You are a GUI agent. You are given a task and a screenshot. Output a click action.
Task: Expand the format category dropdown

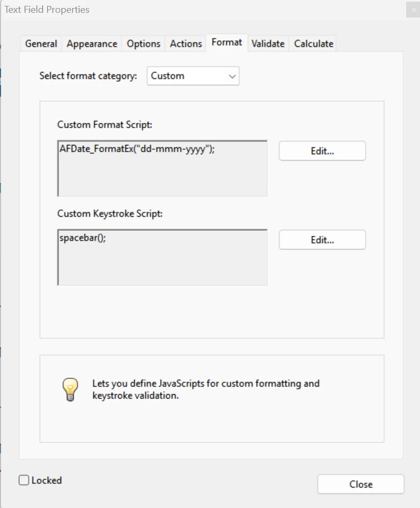(x=193, y=76)
